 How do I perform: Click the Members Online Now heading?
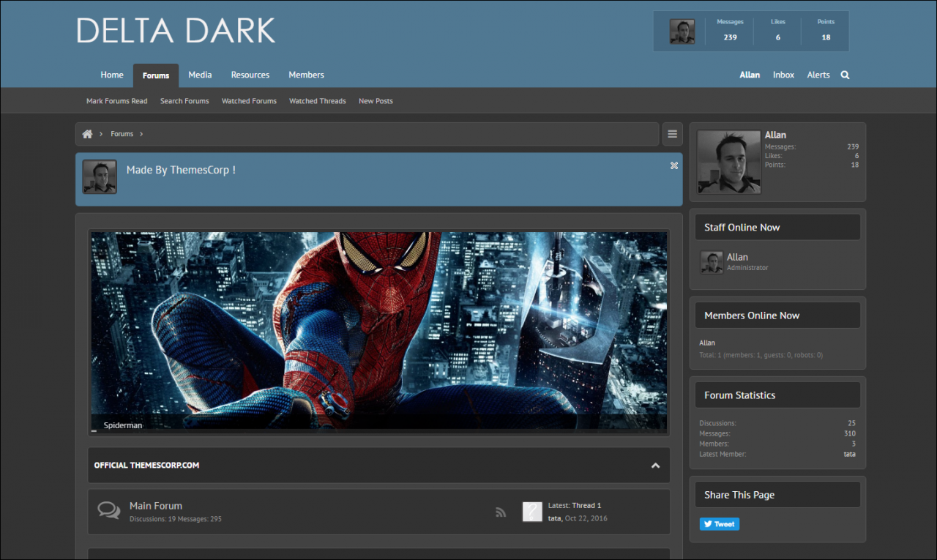(x=752, y=316)
